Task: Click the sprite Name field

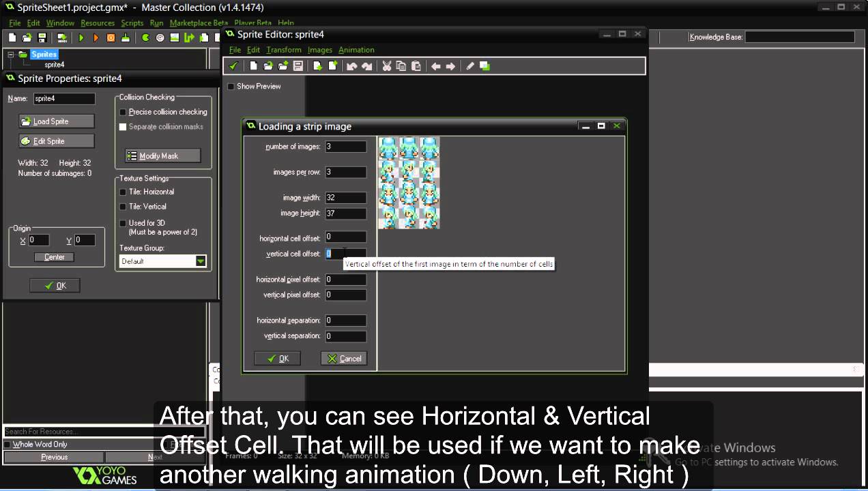Action: (x=64, y=99)
